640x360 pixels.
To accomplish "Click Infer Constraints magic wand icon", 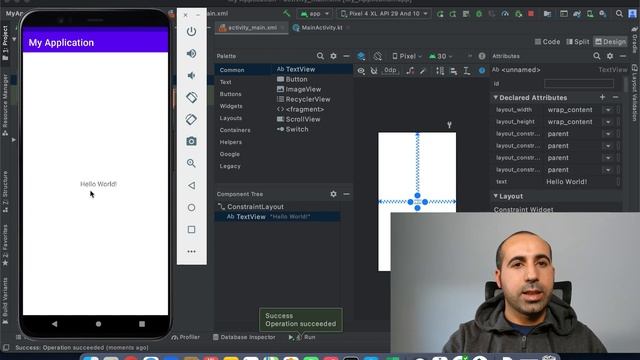I will [x=423, y=71].
